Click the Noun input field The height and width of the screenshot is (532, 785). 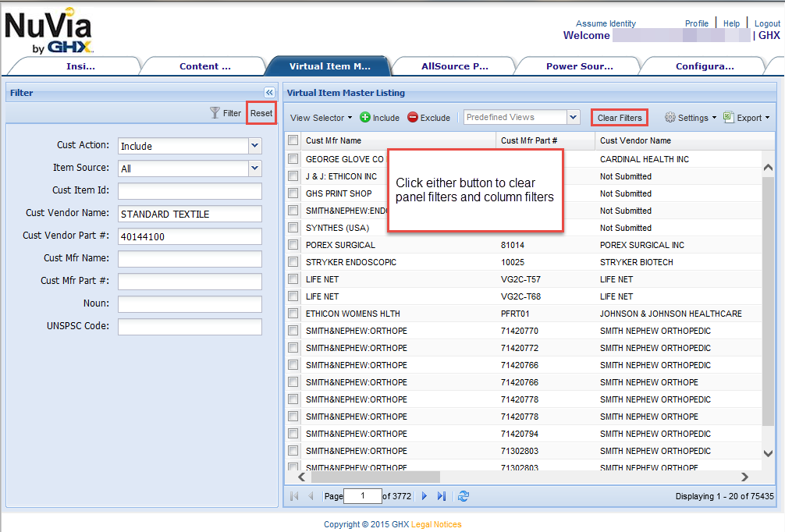click(x=190, y=303)
